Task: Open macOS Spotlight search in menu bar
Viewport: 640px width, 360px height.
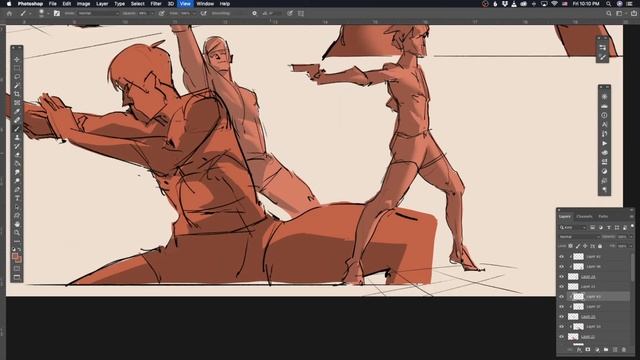Action: click(609, 4)
